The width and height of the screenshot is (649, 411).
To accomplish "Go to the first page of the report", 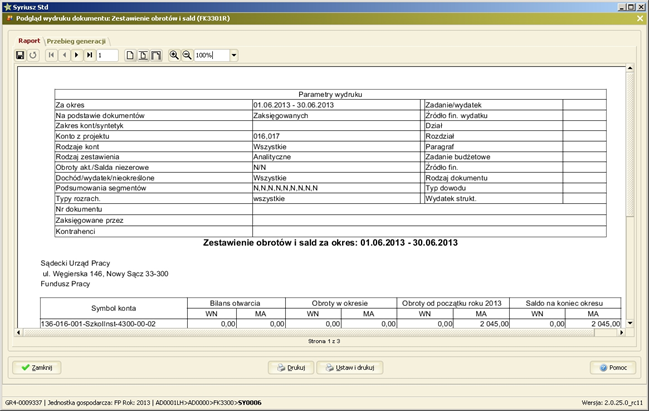I will click(x=51, y=55).
